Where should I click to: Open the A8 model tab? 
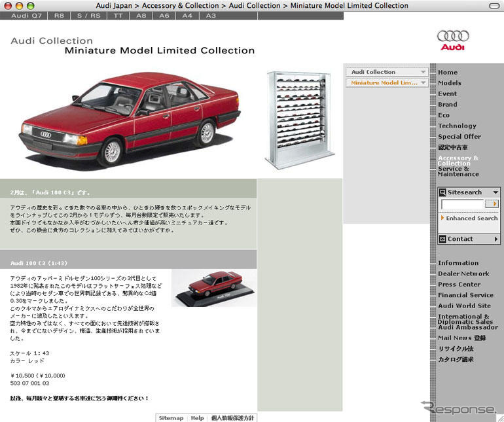(x=141, y=16)
